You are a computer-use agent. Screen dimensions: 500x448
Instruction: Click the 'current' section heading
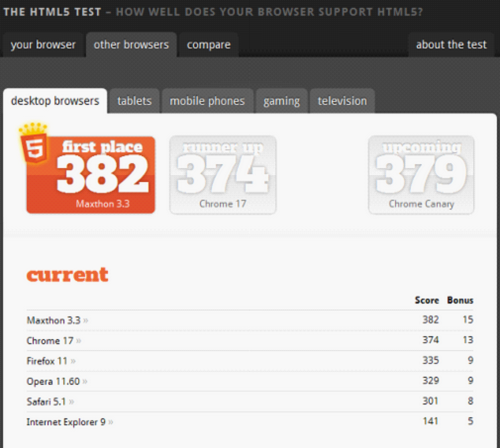pyautogui.click(x=67, y=275)
